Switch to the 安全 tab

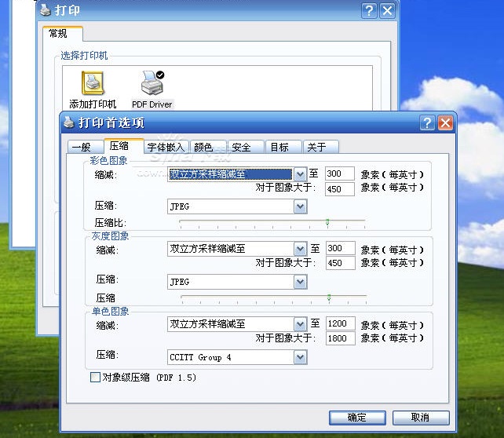[x=242, y=147]
